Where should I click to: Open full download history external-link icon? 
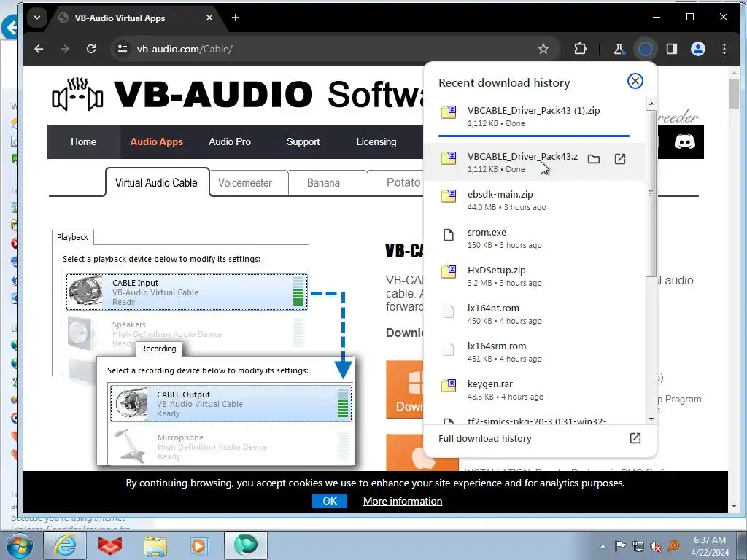[635, 438]
